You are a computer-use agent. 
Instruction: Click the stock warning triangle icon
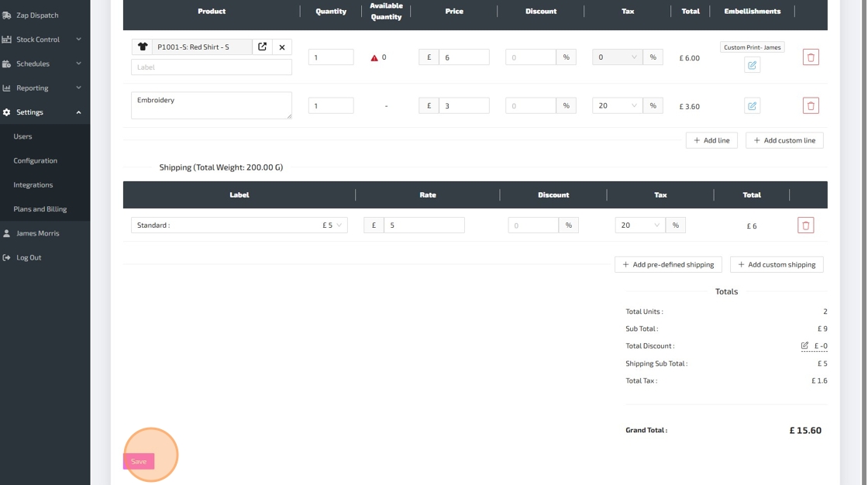click(x=374, y=57)
